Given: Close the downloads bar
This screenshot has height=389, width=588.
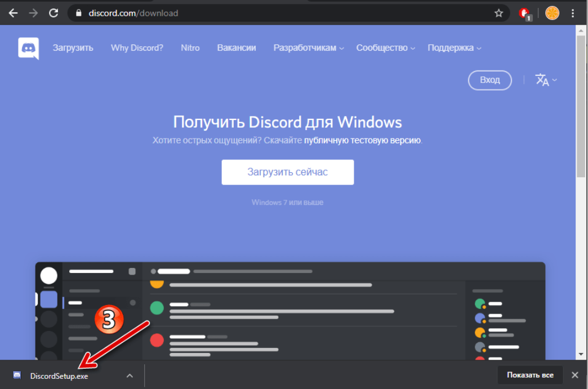Looking at the screenshot, I should click(x=574, y=375).
